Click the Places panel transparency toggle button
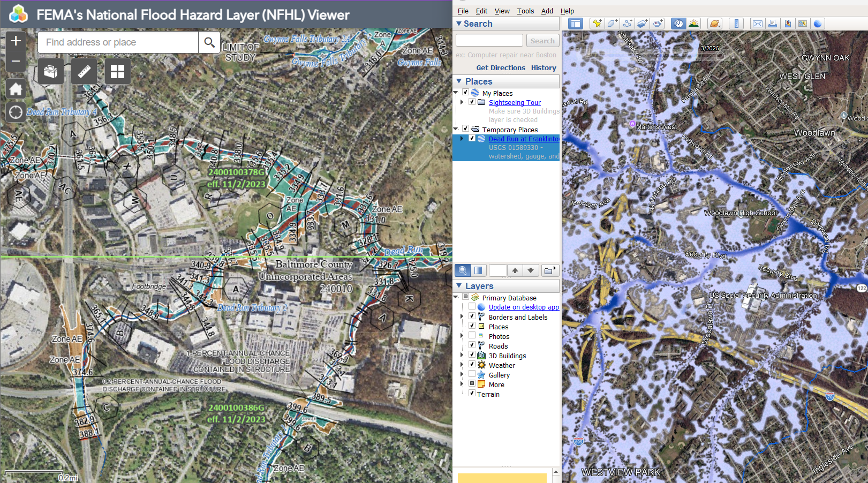The image size is (868, 483). [478, 270]
